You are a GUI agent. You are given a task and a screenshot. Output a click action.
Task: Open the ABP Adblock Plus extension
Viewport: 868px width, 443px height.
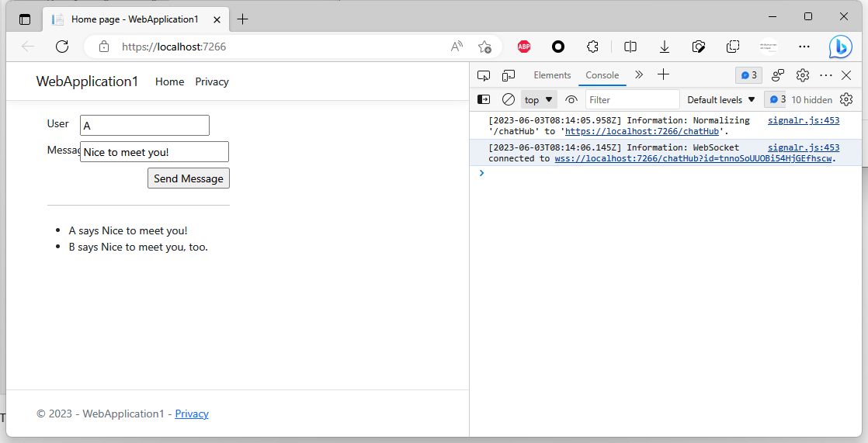pyautogui.click(x=524, y=47)
